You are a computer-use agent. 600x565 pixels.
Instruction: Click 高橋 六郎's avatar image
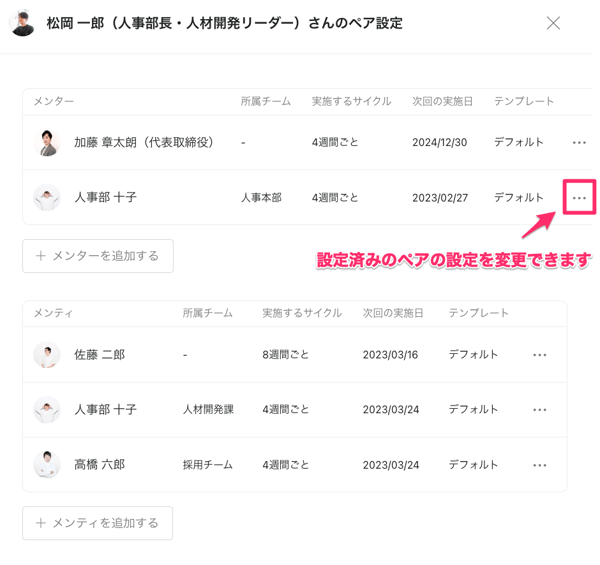point(47,465)
